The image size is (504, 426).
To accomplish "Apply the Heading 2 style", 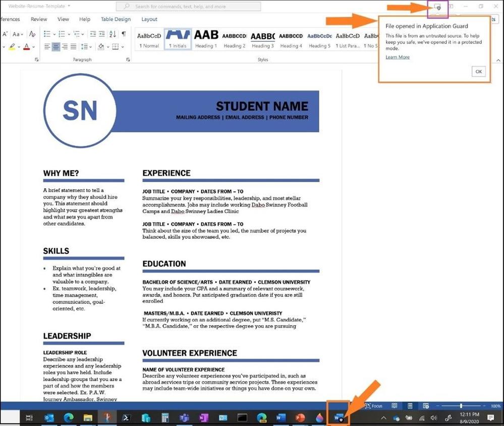I will (x=234, y=39).
